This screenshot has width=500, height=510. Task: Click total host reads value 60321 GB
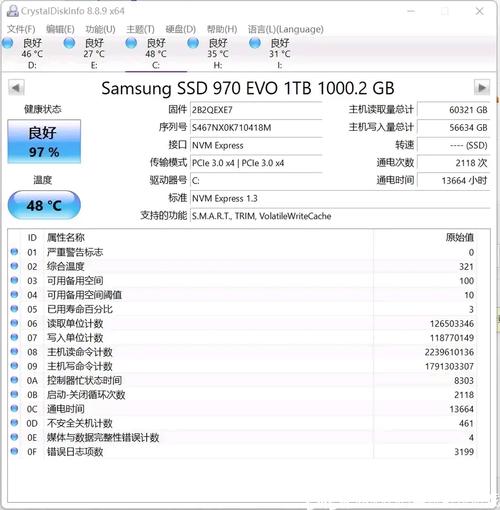click(x=454, y=110)
